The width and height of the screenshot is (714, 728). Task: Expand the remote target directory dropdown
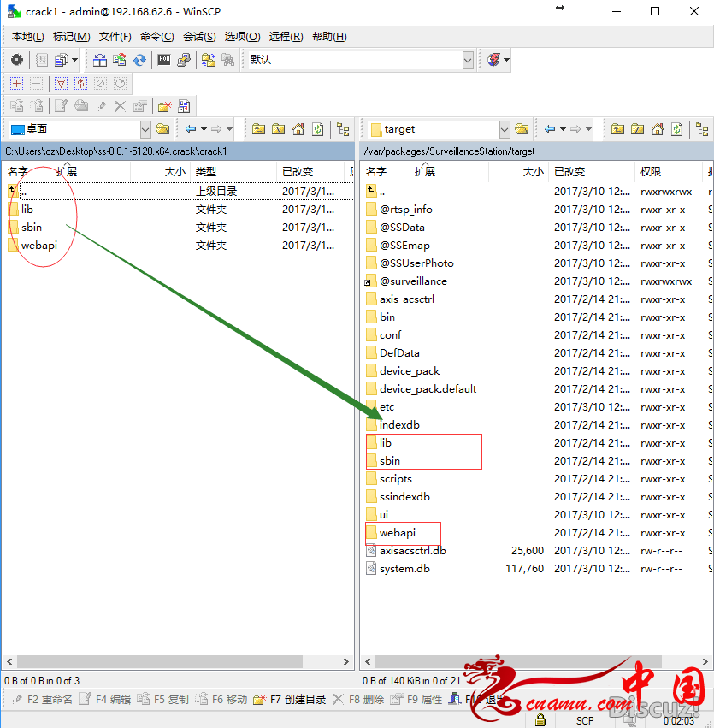click(504, 129)
